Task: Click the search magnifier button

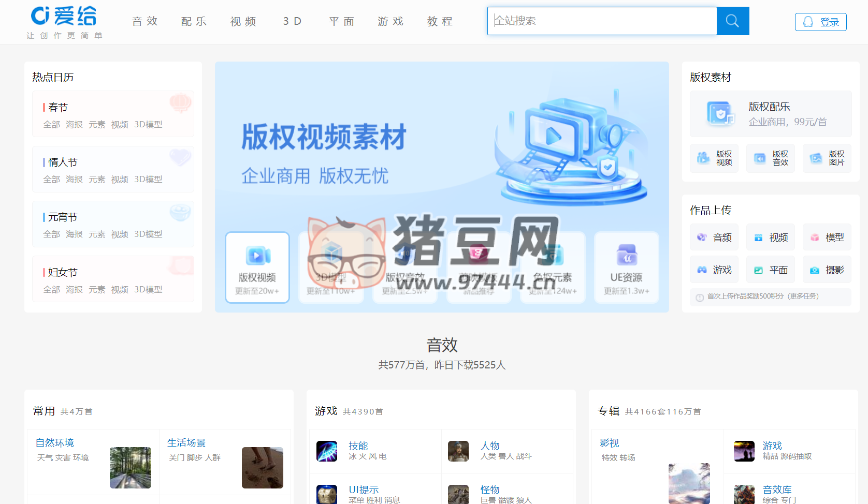Action: pyautogui.click(x=732, y=21)
